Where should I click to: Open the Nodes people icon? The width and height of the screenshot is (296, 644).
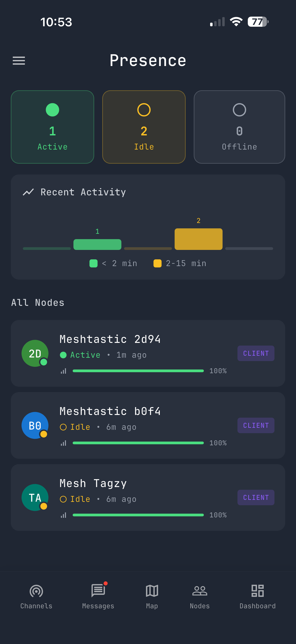[200, 591]
